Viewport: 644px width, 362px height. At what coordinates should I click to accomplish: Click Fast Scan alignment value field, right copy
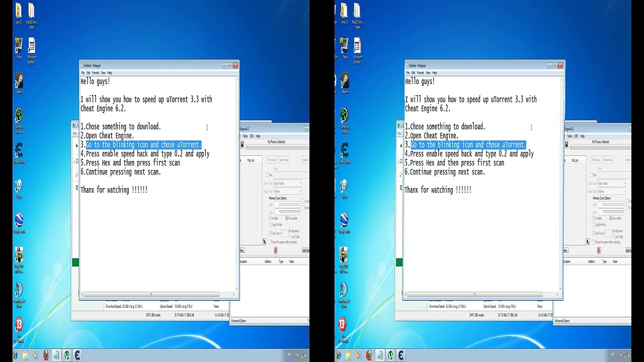coord(608,233)
